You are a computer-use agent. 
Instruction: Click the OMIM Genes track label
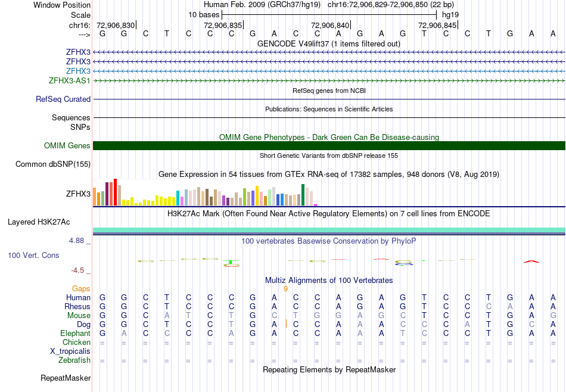[67, 145]
